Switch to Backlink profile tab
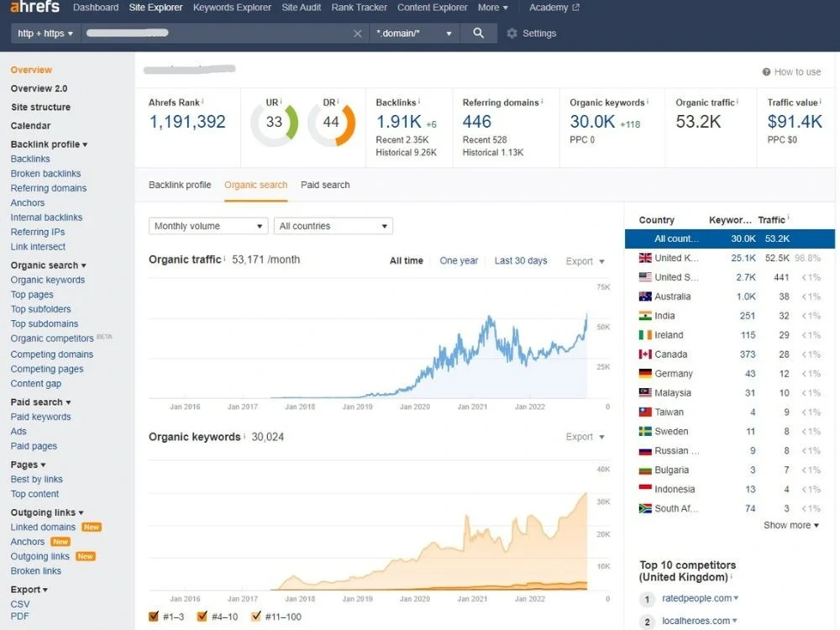This screenshot has height=630, width=840. (180, 185)
